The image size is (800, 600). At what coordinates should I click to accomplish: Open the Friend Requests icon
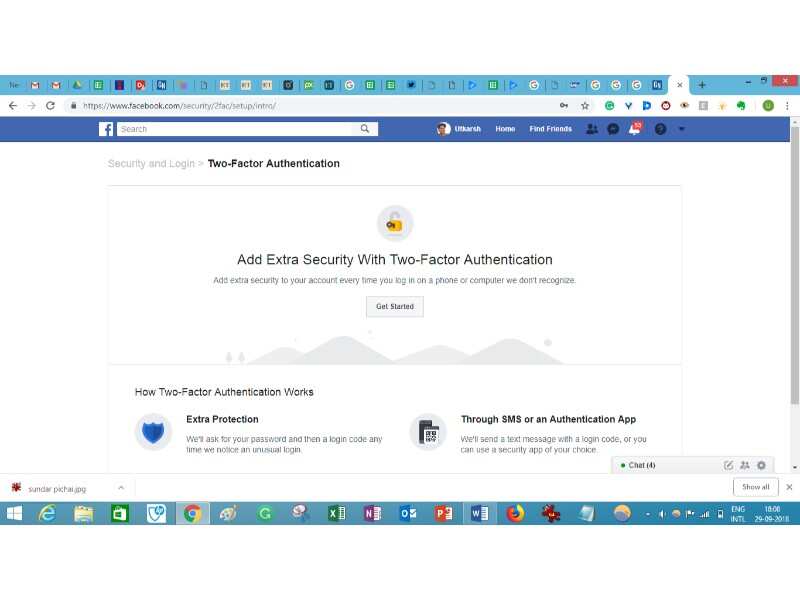click(x=592, y=129)
